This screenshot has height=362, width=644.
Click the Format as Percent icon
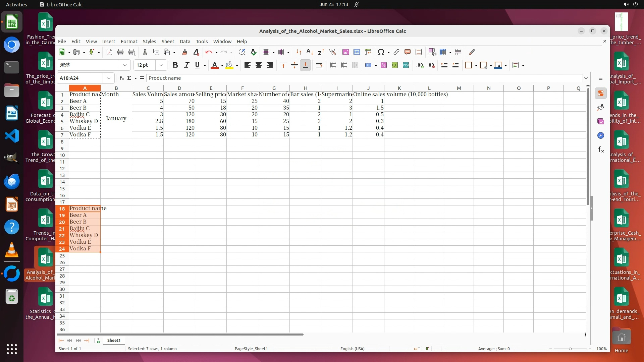[384, 65]
